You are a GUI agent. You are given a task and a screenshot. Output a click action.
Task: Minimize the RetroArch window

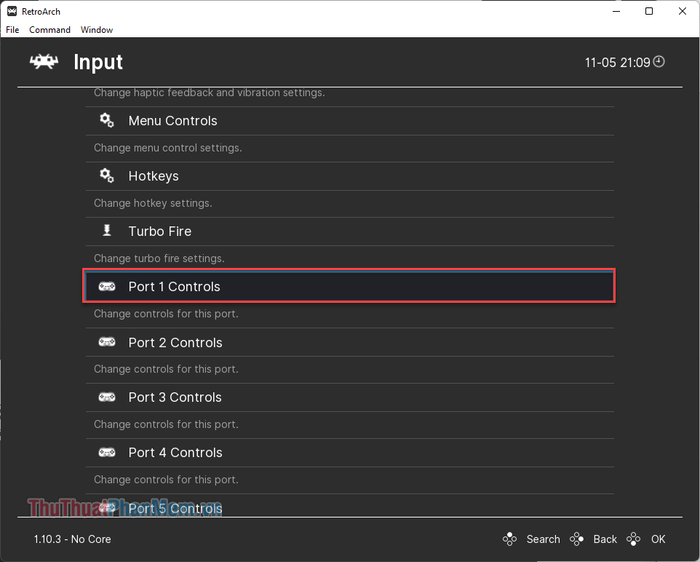[617, 11]
